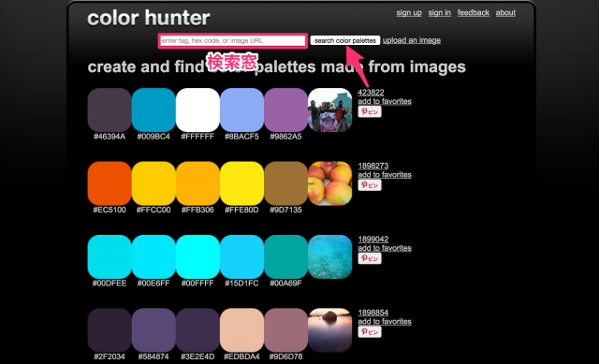Open the sign up link
This screenshot has height=364, width=599.
[409, 12]
